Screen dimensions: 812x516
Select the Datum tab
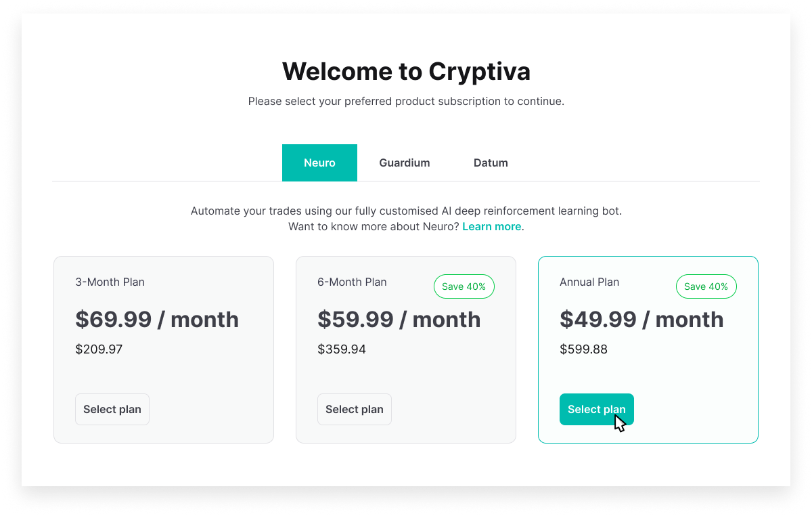(491, 163)
